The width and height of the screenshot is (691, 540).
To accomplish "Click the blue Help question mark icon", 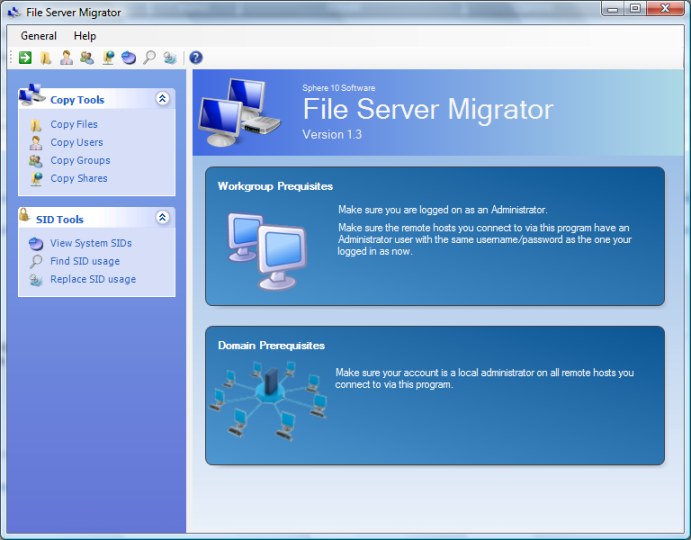I will 196,58.
